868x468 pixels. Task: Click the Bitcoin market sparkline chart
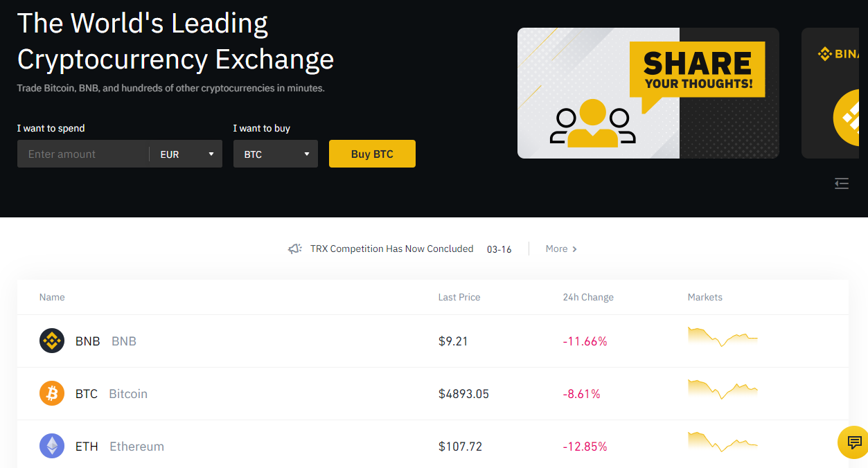click(x=723, y=389)
